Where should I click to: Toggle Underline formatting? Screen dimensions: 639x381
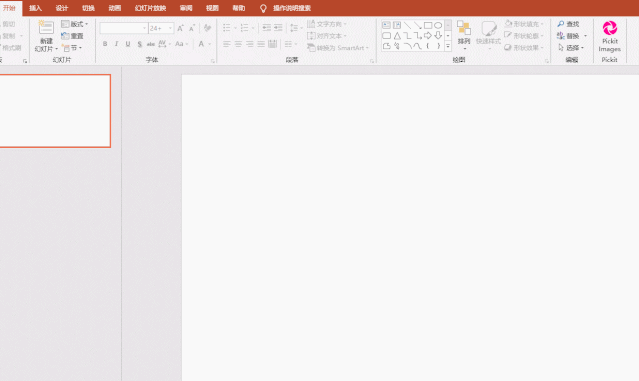click(128, 44)
